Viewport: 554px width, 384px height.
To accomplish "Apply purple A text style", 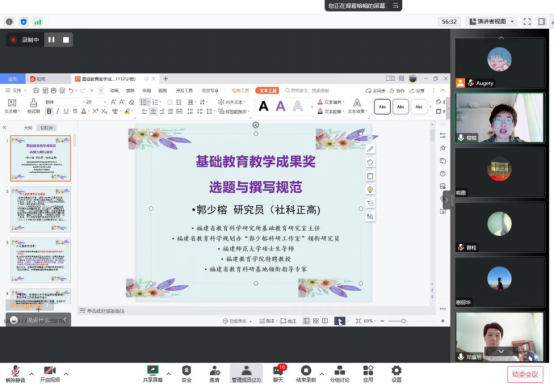I will (281, 106).
